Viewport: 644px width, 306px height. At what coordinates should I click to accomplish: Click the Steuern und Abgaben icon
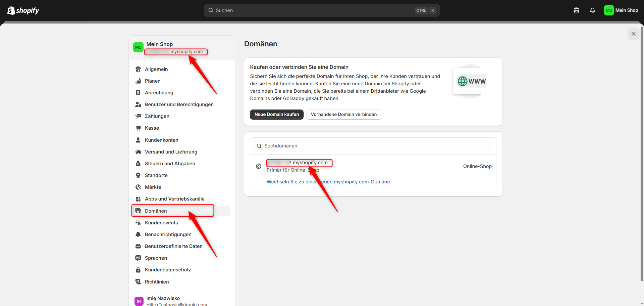point(138,164)
